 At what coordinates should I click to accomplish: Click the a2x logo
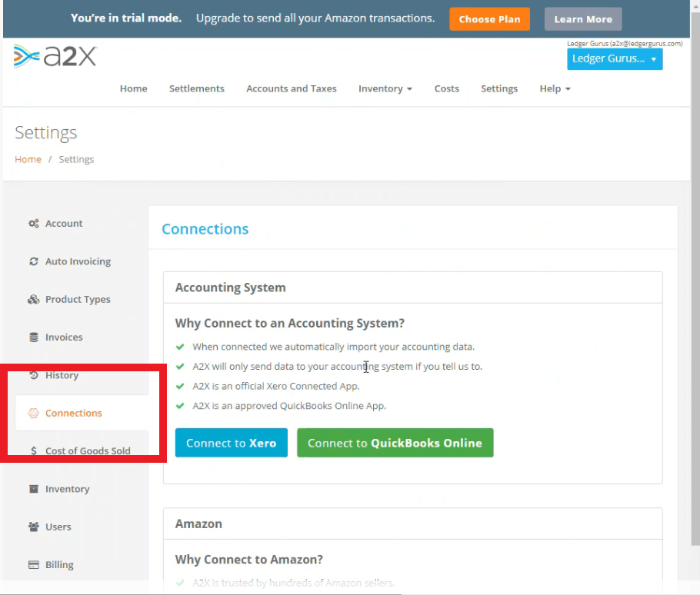pos(55,56)
